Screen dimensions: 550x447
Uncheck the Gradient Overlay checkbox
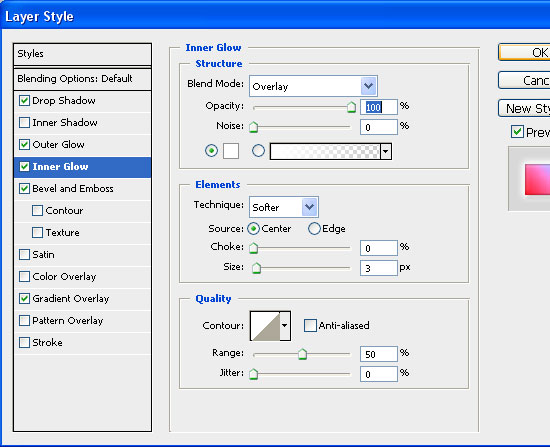(x=24, y=299)
